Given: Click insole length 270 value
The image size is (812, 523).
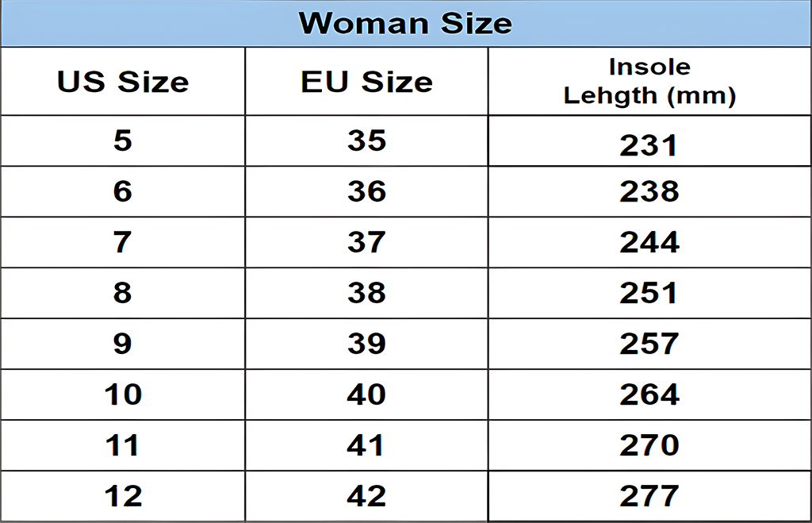Looking at the screenshot, I should point(649,445).
